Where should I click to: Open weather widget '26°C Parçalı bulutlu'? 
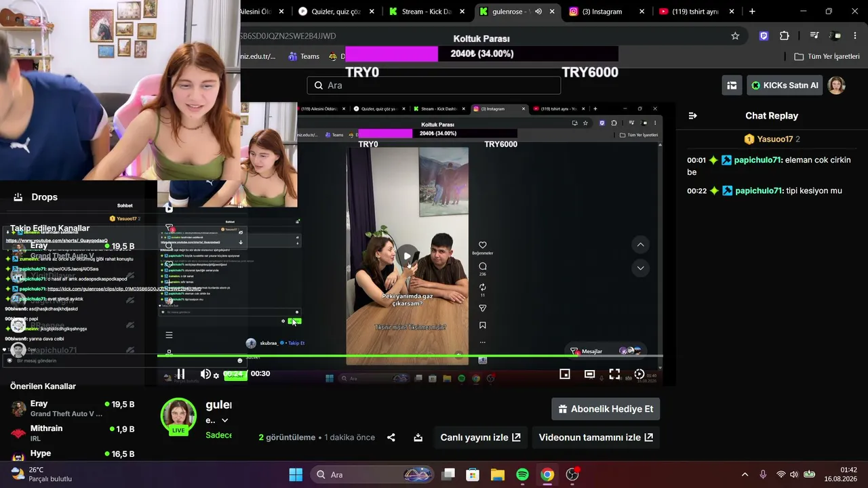[x=42, y=474]
